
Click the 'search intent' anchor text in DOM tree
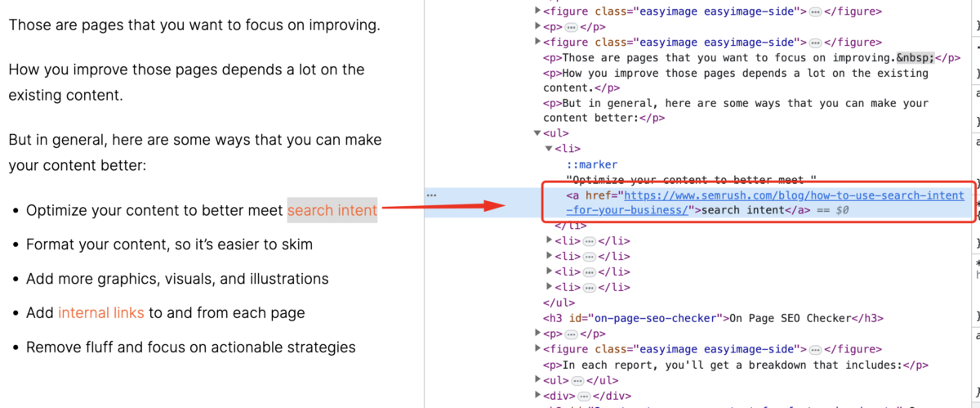coord(743,210)
